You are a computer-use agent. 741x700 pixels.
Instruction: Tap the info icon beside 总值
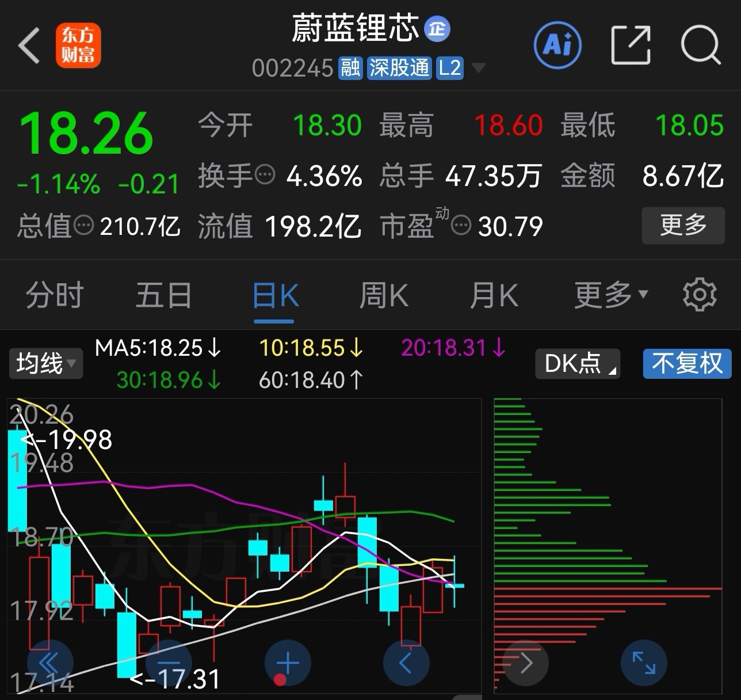83,225
